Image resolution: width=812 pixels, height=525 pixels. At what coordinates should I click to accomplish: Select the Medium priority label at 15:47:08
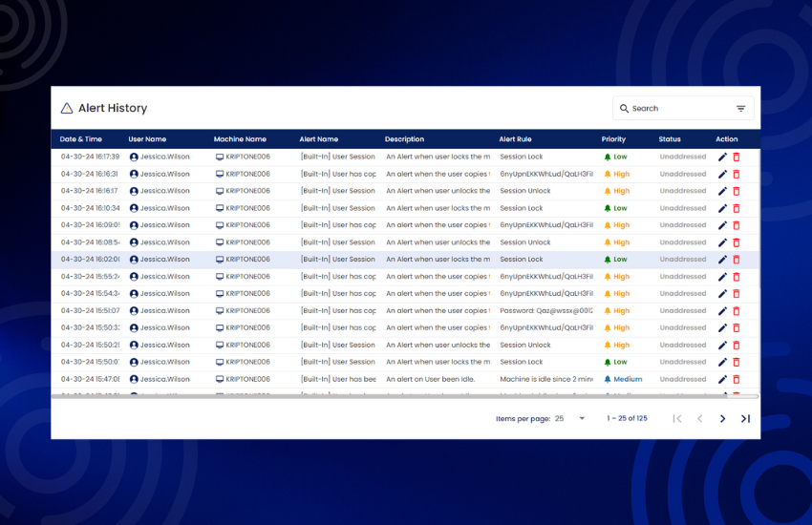click(x=628, y=379)
